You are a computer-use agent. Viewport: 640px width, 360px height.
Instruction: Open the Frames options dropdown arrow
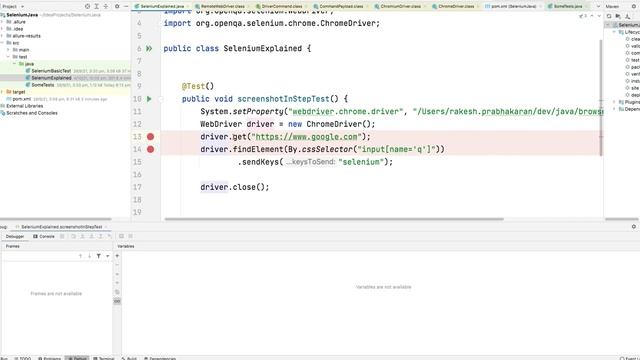click(107, 256)
